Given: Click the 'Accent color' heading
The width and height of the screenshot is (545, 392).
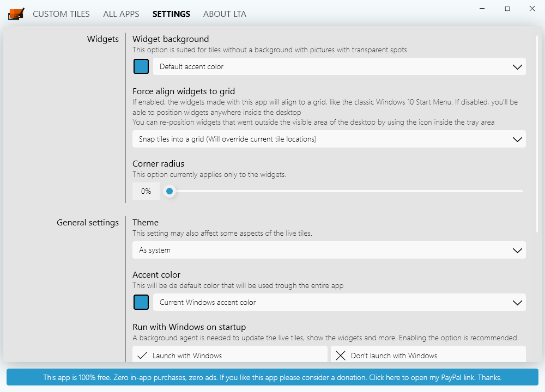Looking at the screenshot, I should coord(156,274).
